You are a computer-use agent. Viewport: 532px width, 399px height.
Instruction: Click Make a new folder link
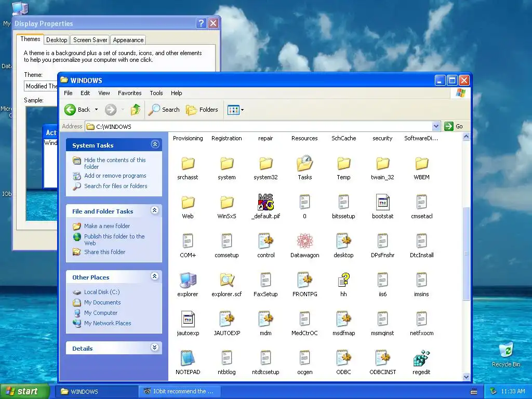click(x=107, y=226)
